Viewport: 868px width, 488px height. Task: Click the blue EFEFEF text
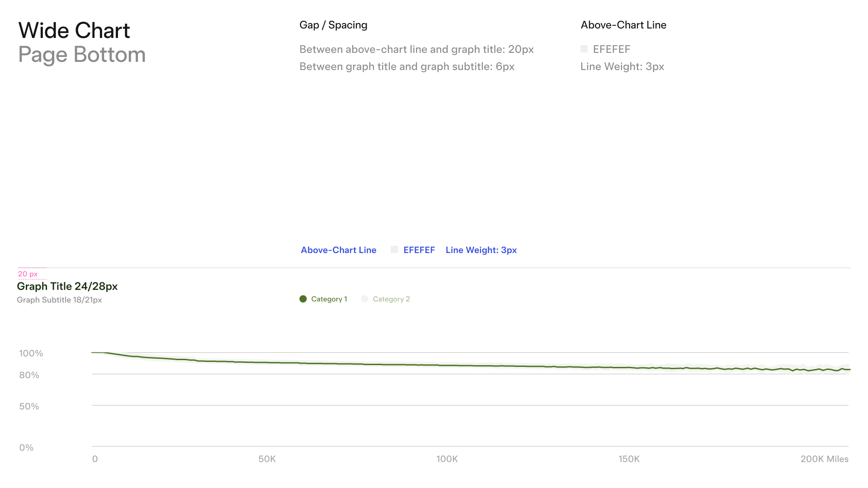point(419,250)
